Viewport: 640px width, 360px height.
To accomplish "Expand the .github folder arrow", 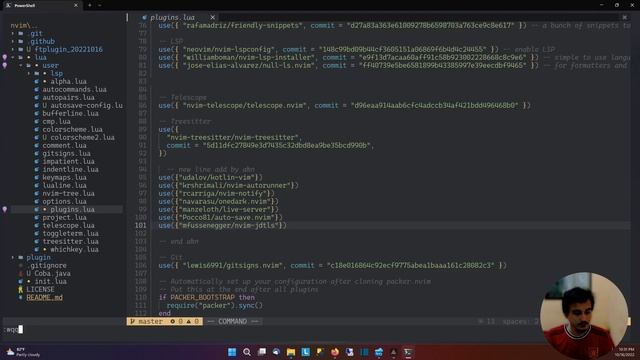I will click(x=13, y=41).
